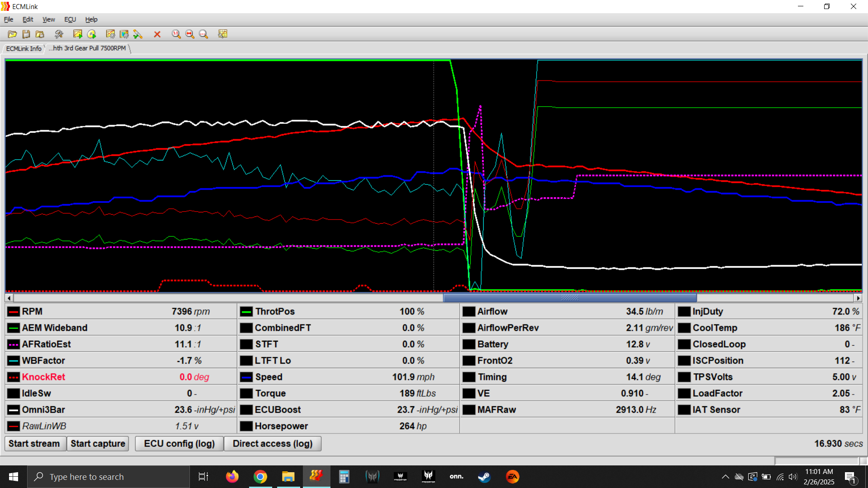Switch to the ECMLink Info tab

(x=24, y=48)
